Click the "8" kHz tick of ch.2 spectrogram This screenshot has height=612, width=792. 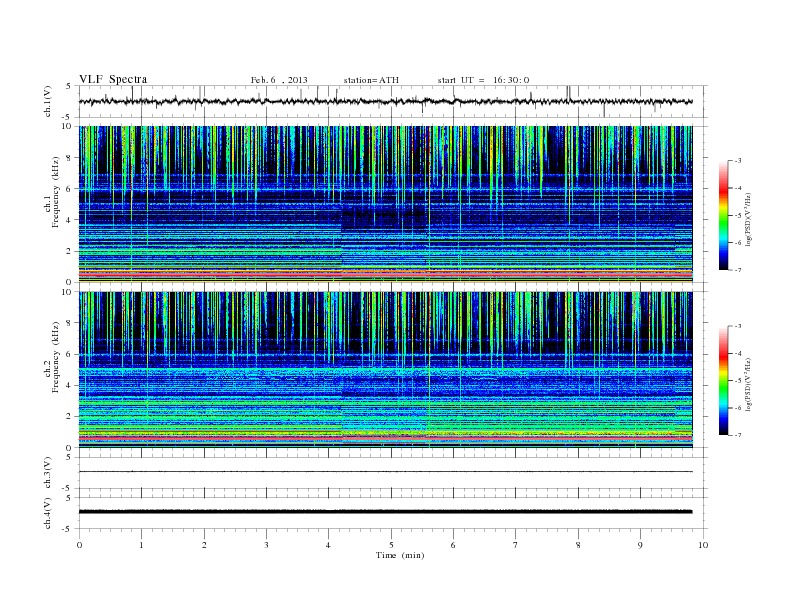click(69, 323)
